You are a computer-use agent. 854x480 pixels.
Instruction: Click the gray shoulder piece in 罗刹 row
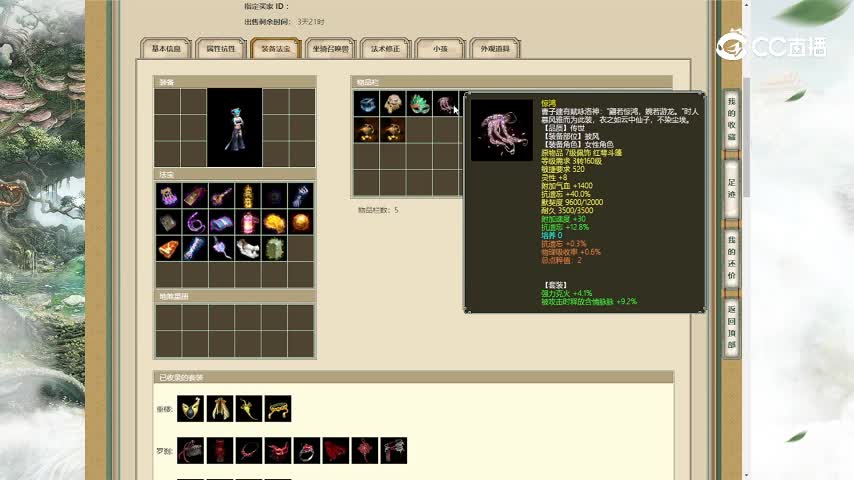point(394,451)
